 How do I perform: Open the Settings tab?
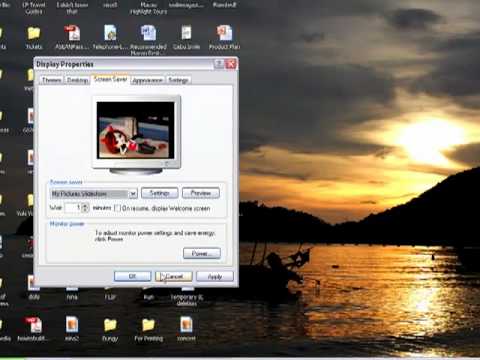[178, 80]
